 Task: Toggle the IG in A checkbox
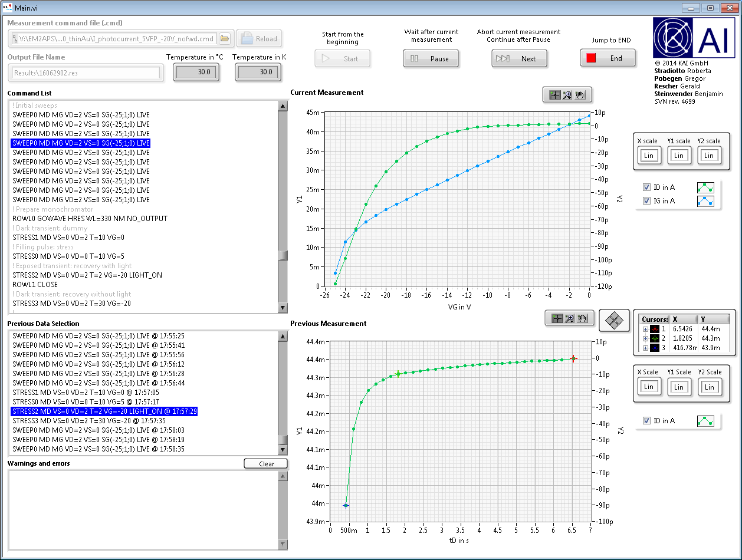coord(646,201)
